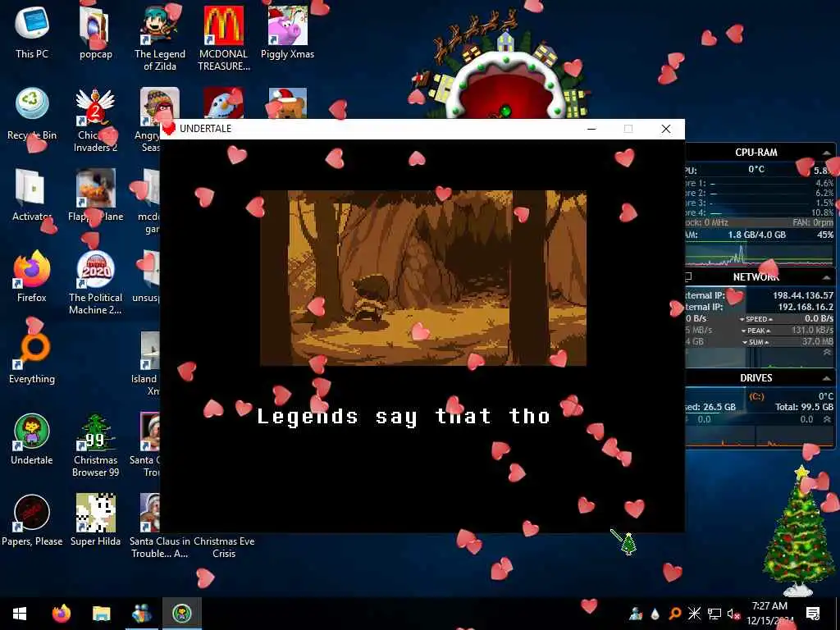Launch the Flappy Plane shortcut

point(95,194)
